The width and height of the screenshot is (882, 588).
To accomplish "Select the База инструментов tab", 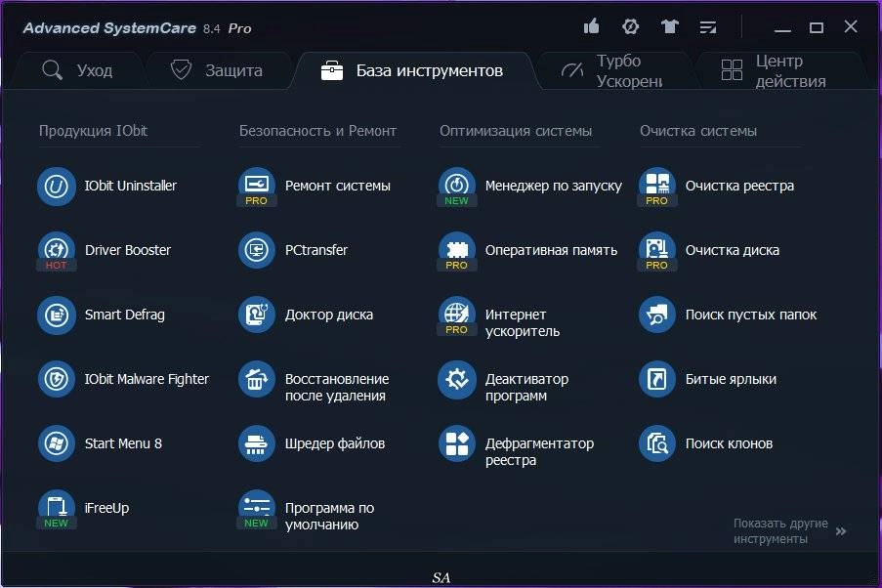I will [x=413, y=71].
